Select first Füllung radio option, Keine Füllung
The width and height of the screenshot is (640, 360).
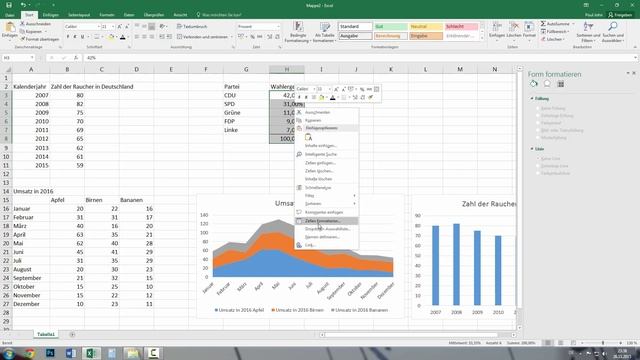538,108
